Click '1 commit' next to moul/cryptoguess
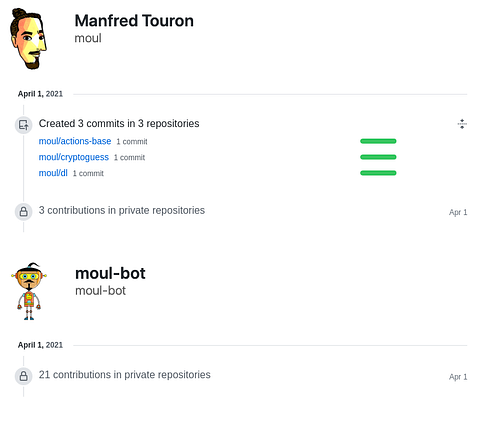The image size is (480, 425). tap(129, 158)
